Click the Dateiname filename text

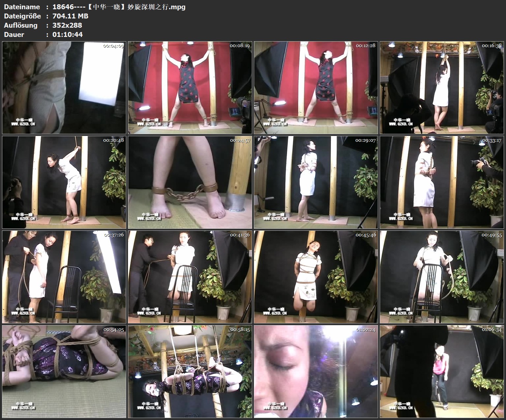tap(119, 7)
